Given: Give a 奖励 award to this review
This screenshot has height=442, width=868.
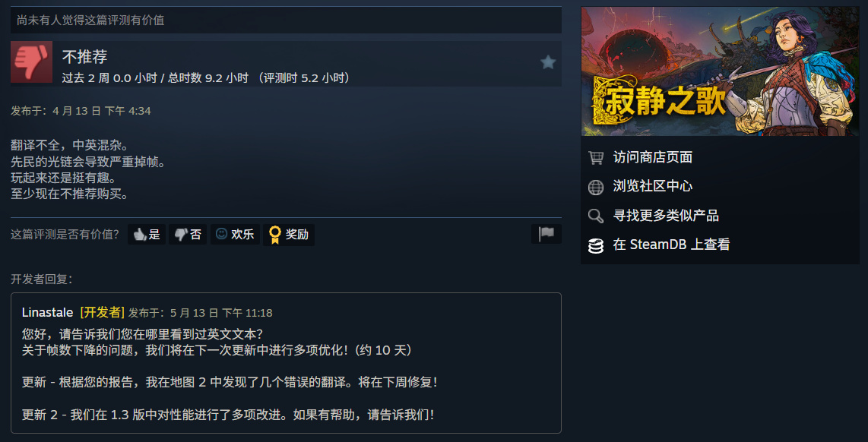Looking at the screenshot, I should [x=288, y=235].
